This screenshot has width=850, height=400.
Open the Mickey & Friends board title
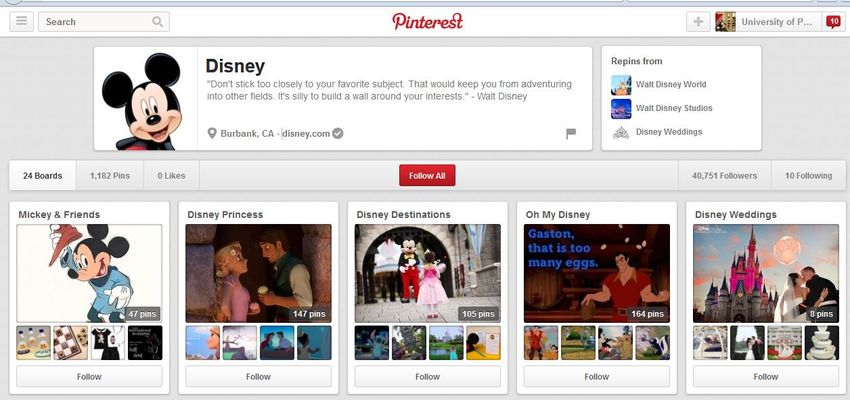[x=59, y=215]
